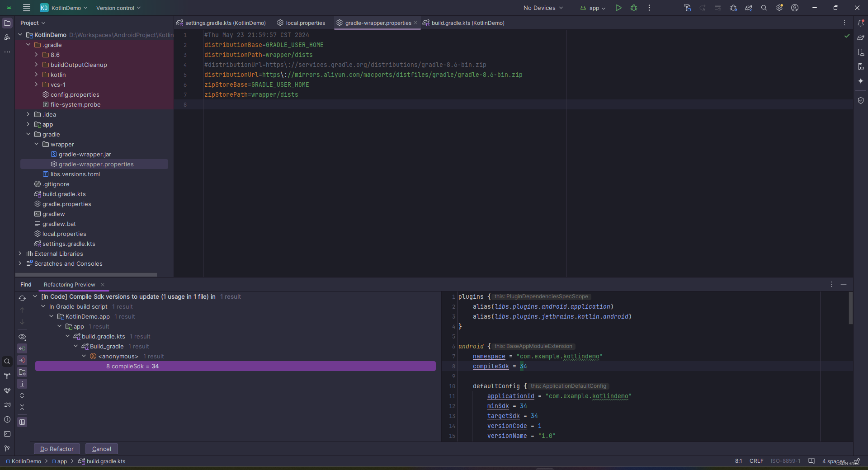Open Notifications via the bell icon
This screenshot has width=868, height=470.
click(x=861, y=23)
